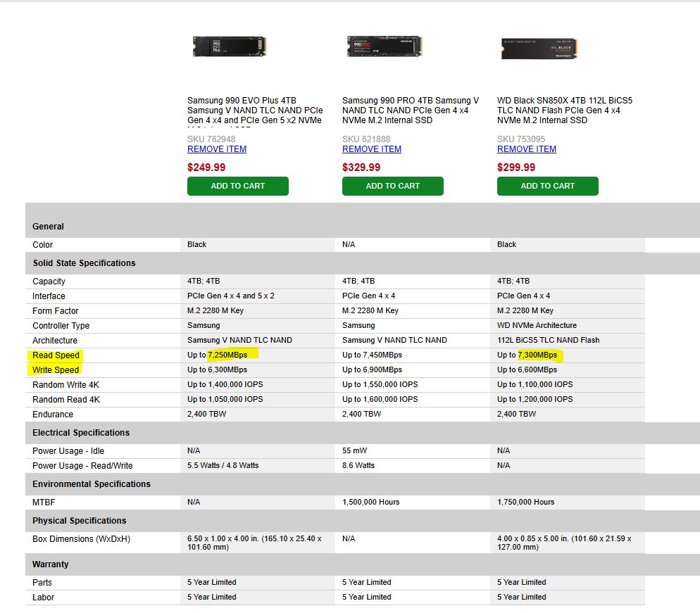This screenshot has width=700, height=613.
Task: Open Samsung 990 PRO 4TB title link
Action: 411,110
